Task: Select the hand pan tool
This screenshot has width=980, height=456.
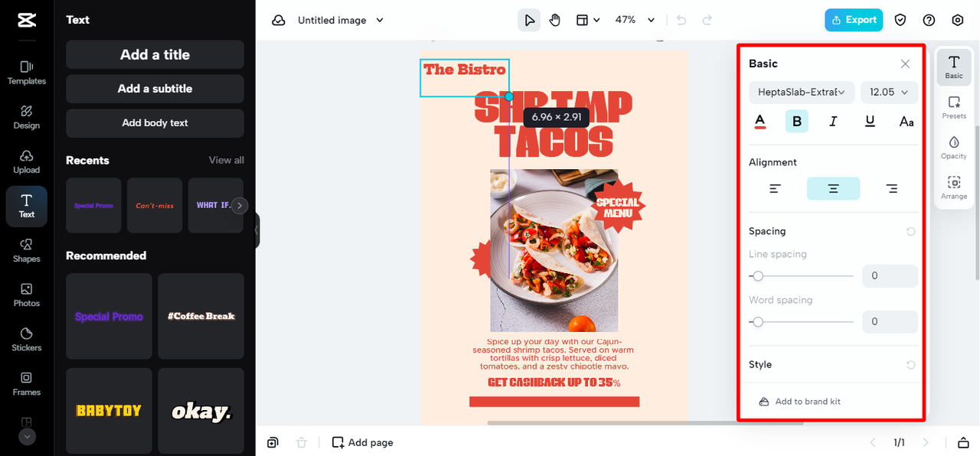Action: tap(554, 20)
